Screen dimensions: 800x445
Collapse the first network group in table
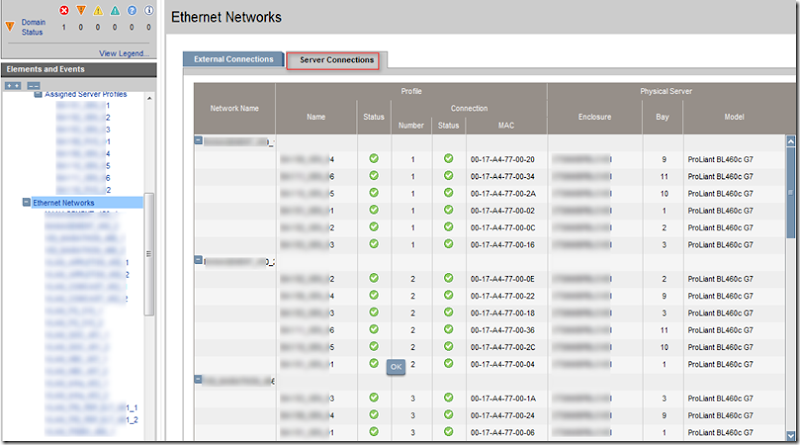[x=198, y=141]
